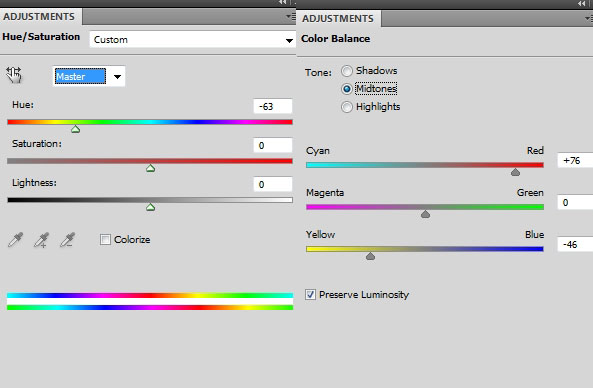The width and height of the screenshot is (593, 388).
Task: Click the Tone: label
Action: (318, 72)
